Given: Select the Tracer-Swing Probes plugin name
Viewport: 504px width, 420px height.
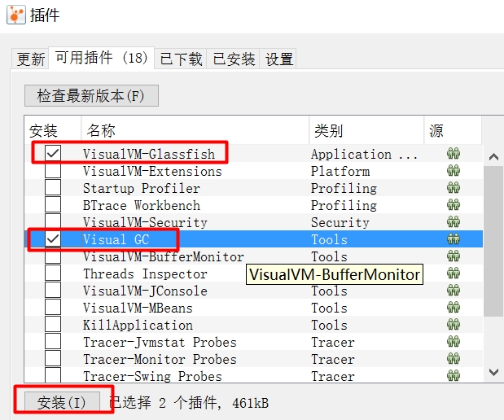Looking at the screenshot, I should (x=152, y=376).
